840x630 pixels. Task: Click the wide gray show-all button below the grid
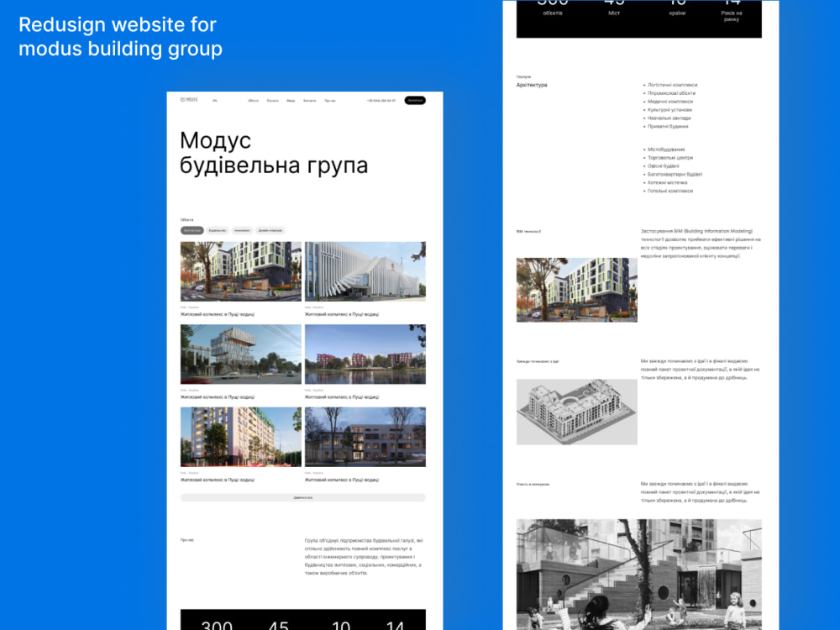[x=303, y=497]
